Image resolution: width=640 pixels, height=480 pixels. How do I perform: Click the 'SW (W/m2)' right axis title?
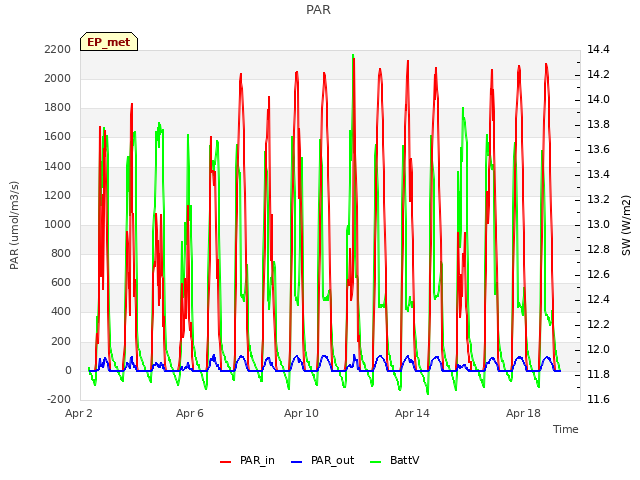click(626, 225)
